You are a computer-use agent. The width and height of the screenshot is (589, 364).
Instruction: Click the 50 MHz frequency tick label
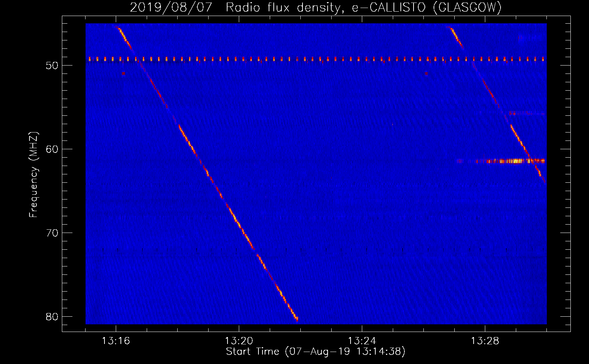point(52,66)
